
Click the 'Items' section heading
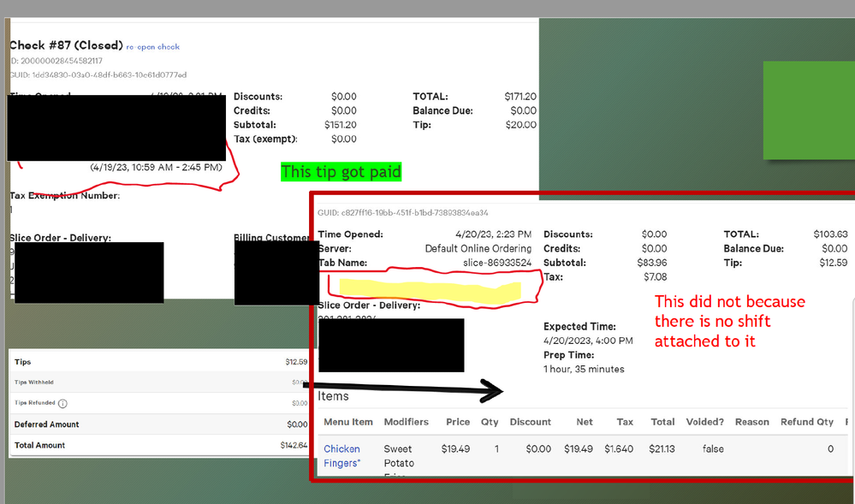[x=333, y=396]
